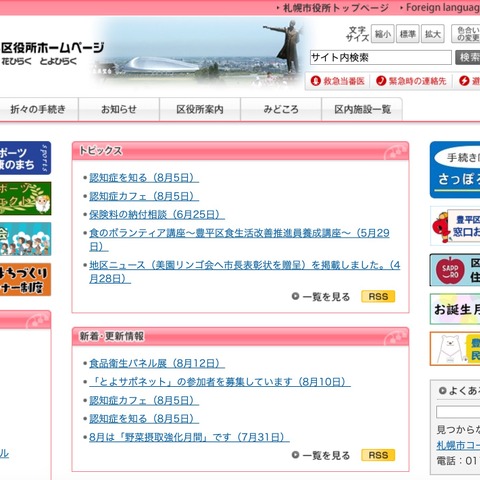The width and height of the screenshot is (480, 480).
Task: Open the 区役所案内 menu tab
Action: [x=200, y=109]
